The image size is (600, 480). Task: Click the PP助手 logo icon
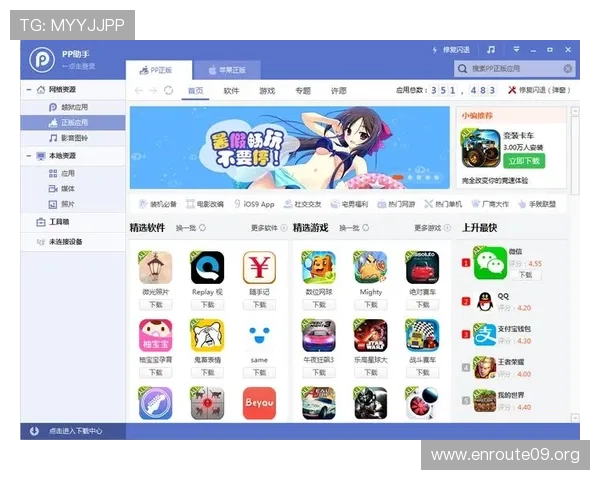(42, 60)
